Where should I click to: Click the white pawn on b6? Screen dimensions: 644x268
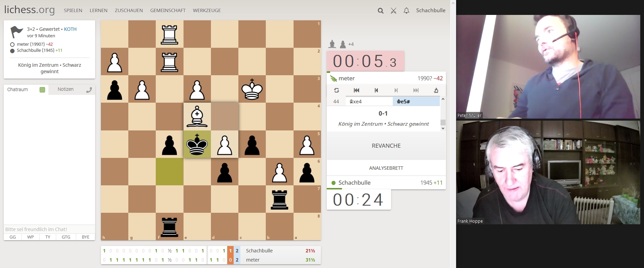[279, 172]
